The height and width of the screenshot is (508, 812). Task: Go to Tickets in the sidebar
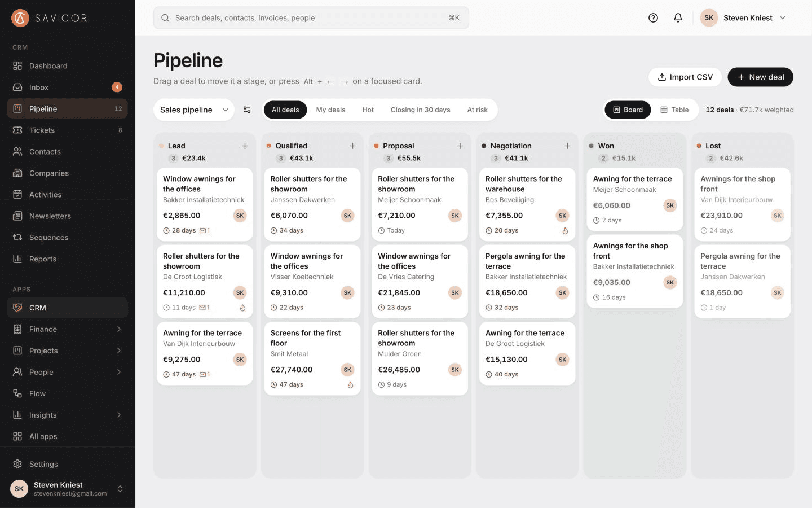67,130
